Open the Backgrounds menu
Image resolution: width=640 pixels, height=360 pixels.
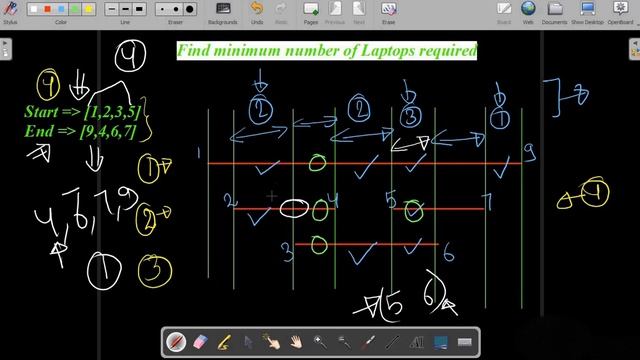(223, 13)
